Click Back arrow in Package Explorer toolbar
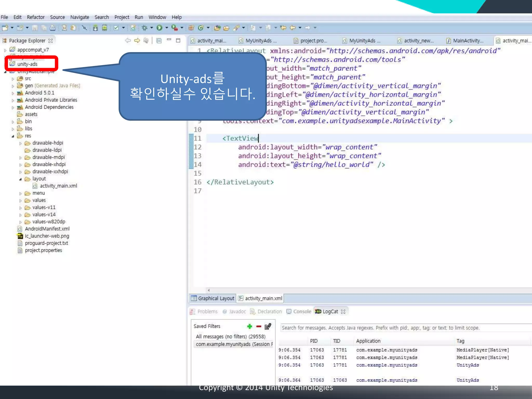Screen dimensions: 532x399 pyautogui.click(x=128, y=41)
